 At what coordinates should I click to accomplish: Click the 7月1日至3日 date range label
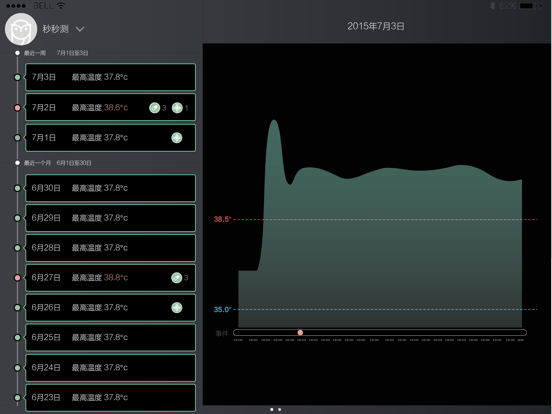pyautogui.click(x=73, y=53)
